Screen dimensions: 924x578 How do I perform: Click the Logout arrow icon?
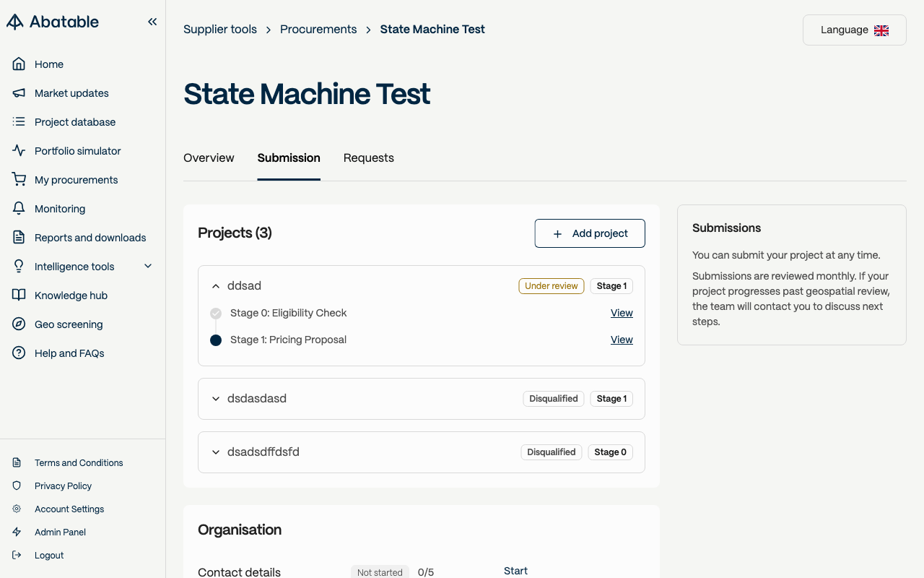click(x=17, y=556)
